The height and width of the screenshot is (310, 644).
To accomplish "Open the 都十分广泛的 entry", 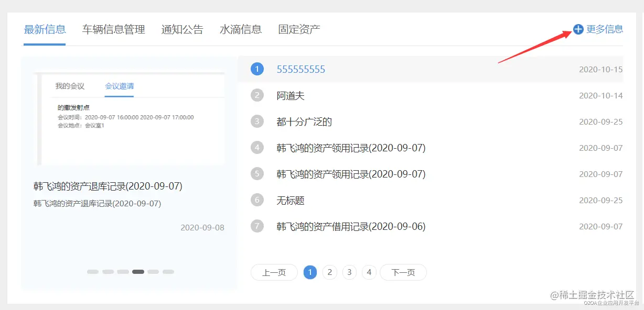I will tap(304, 122).
